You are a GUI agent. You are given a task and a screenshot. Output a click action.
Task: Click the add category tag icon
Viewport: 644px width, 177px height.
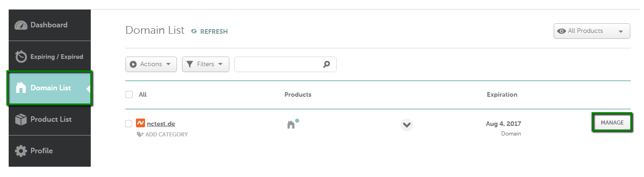[x=140, y=135]
